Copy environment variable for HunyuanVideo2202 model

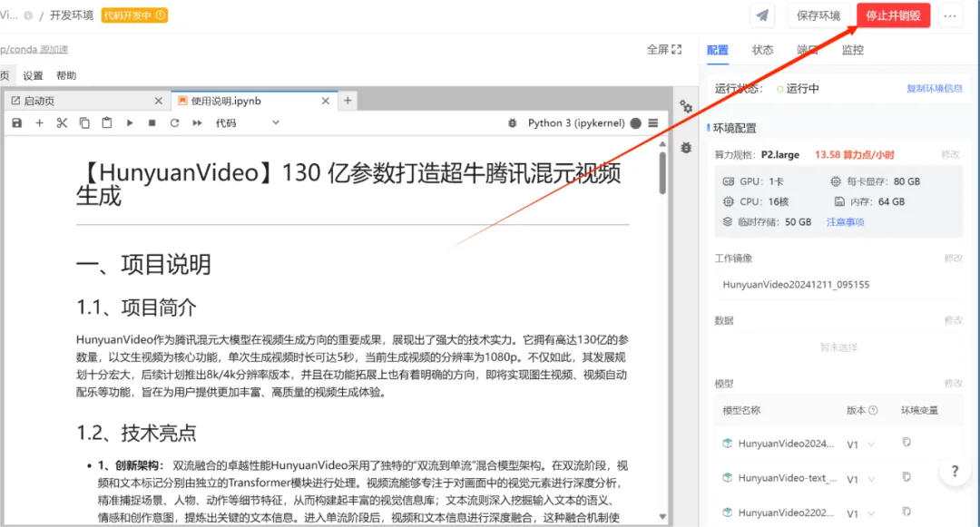point(906,512)
